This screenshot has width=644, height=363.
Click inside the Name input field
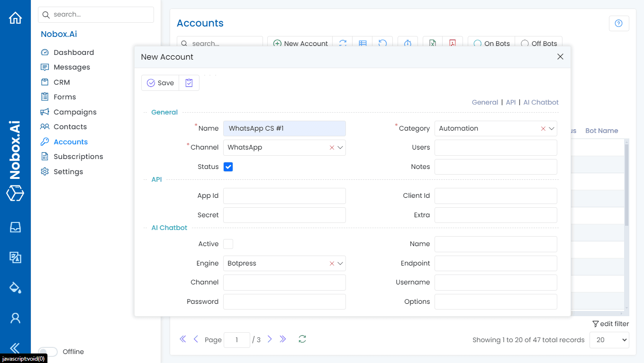pos(284,128)
